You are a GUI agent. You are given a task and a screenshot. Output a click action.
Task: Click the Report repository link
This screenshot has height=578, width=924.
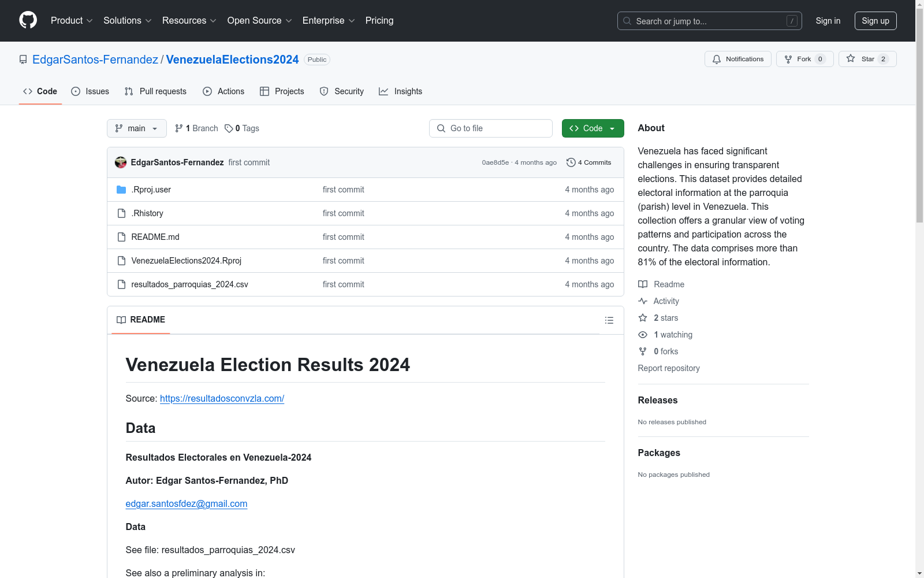click(669, 368)
